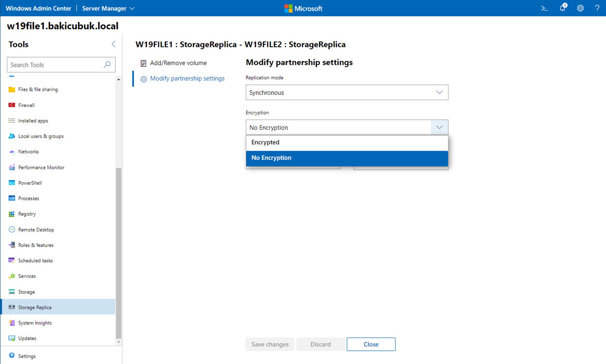
Task: Click the System Insights icon
Action: pyautogui.click(x=12, y=323)
